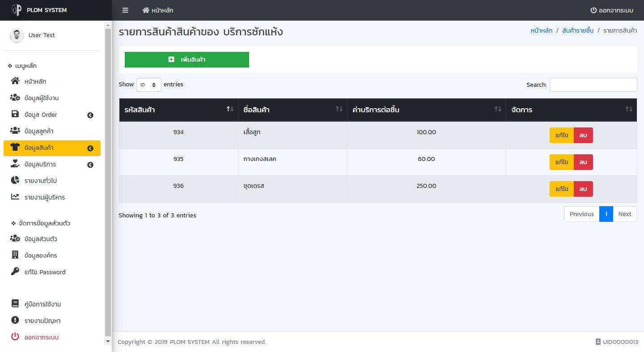
Task: Select ข้อมูลส่วนตัว in sidebar
Action: (41, 239)
